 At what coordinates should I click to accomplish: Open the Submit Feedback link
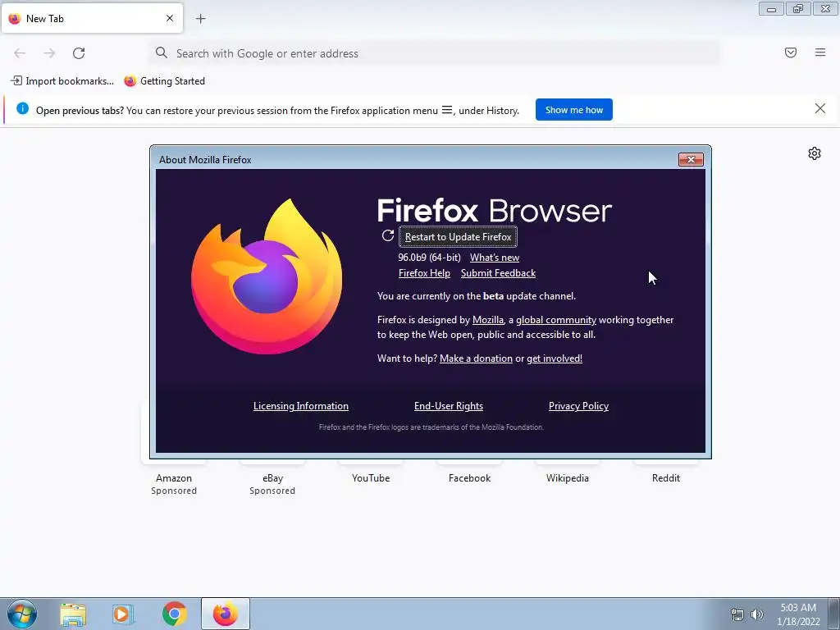tap(498, 273)
